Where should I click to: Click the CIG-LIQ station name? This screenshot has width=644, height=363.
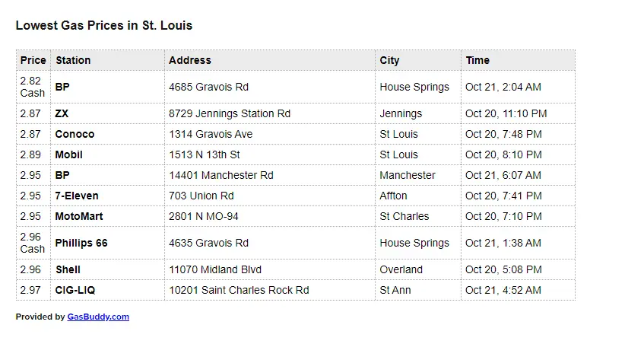[75, 290]
